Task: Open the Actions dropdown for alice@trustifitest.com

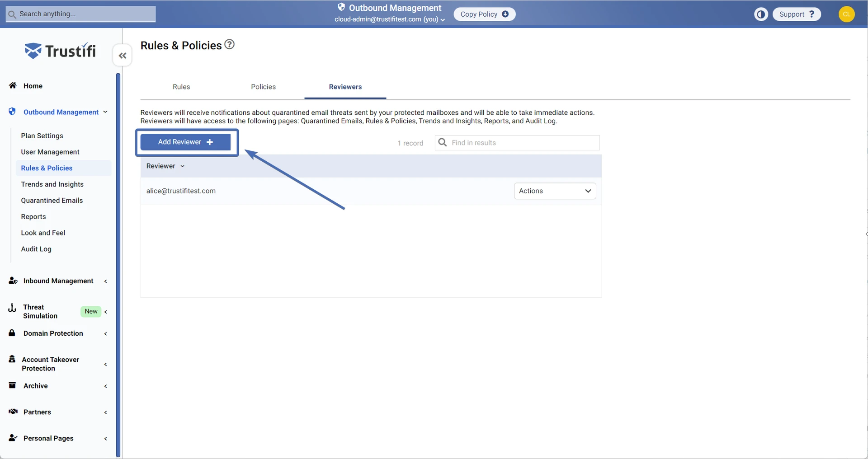Action: [x=555, y=191]
